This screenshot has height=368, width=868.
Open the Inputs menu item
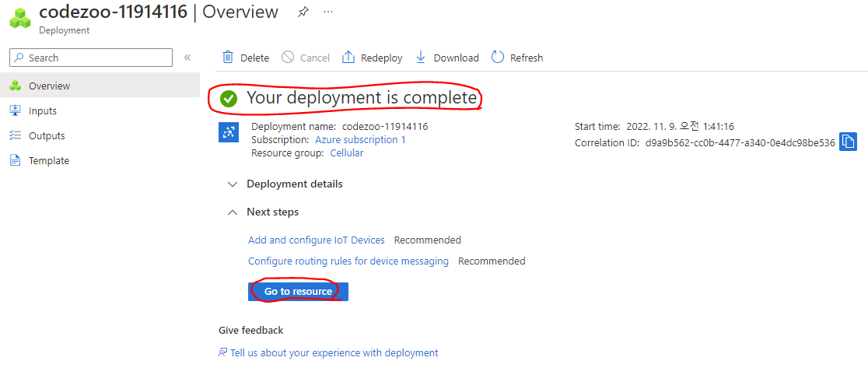(100, 110)
